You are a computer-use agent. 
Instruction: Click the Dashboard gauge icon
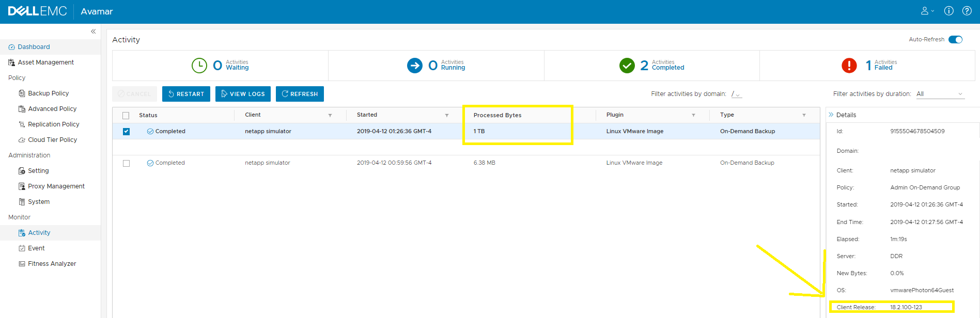(12, 47)
